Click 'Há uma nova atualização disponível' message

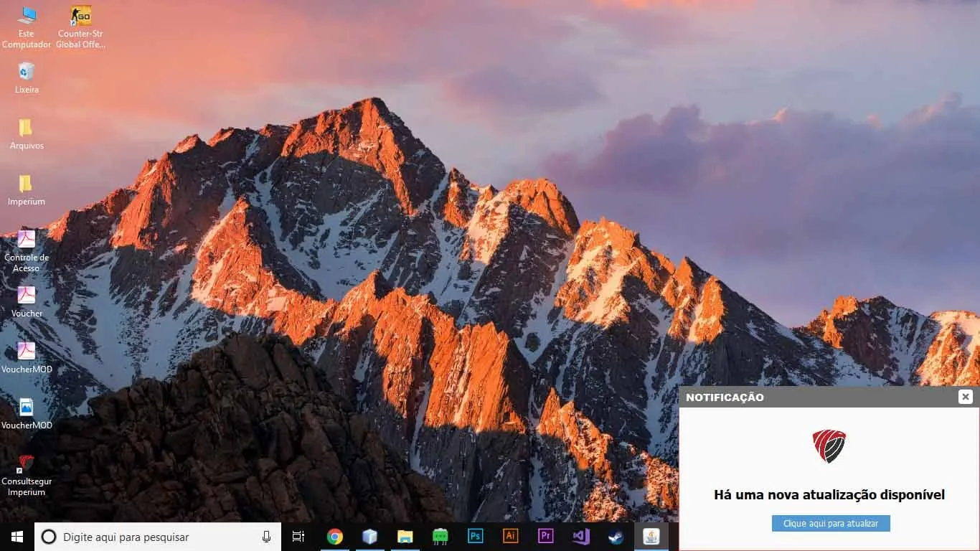[x=829, y=494]
